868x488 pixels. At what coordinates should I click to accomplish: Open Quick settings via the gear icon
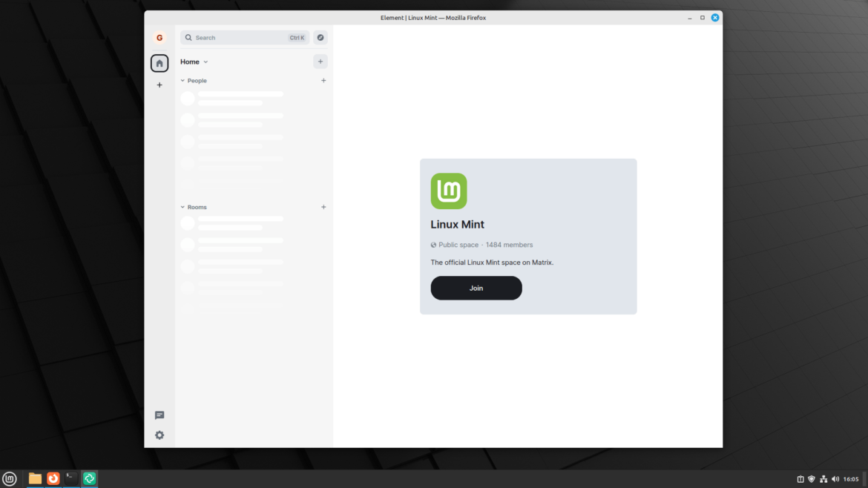[x=159, y=435]
